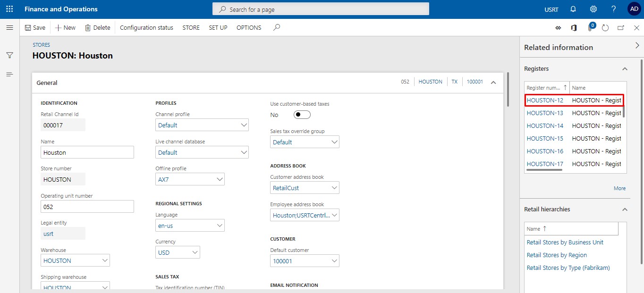Click the notifications bell icon
The image size is (644, 293).
coord(573,9)
